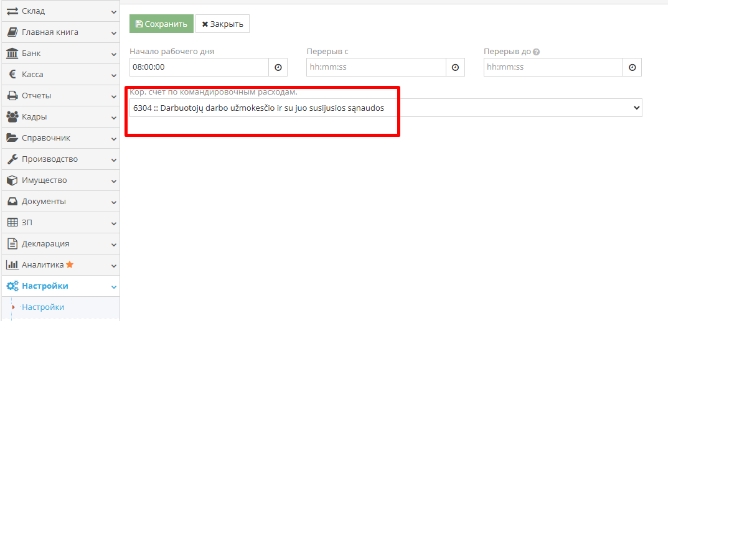Click the Начало рабочего дня time field
This screenshot has width=747, height=560.
[x=199, y=67]
